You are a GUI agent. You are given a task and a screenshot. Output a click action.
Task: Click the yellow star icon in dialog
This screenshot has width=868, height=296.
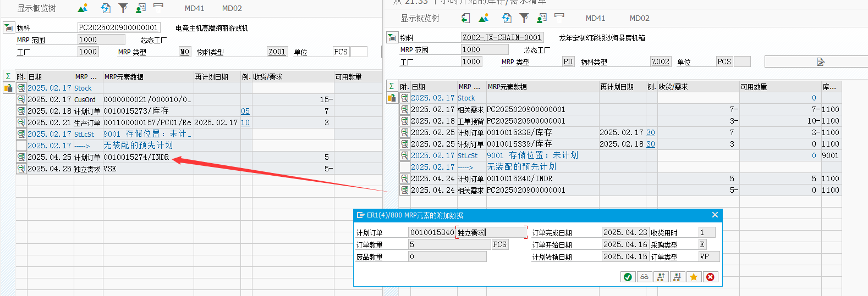click(694, 277)
